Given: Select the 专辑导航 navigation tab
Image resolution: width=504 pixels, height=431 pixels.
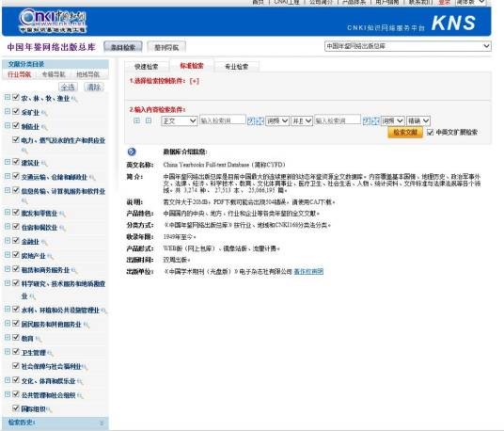Looking at the screenshot, I should pyautogui.click(x=54, y=74).
